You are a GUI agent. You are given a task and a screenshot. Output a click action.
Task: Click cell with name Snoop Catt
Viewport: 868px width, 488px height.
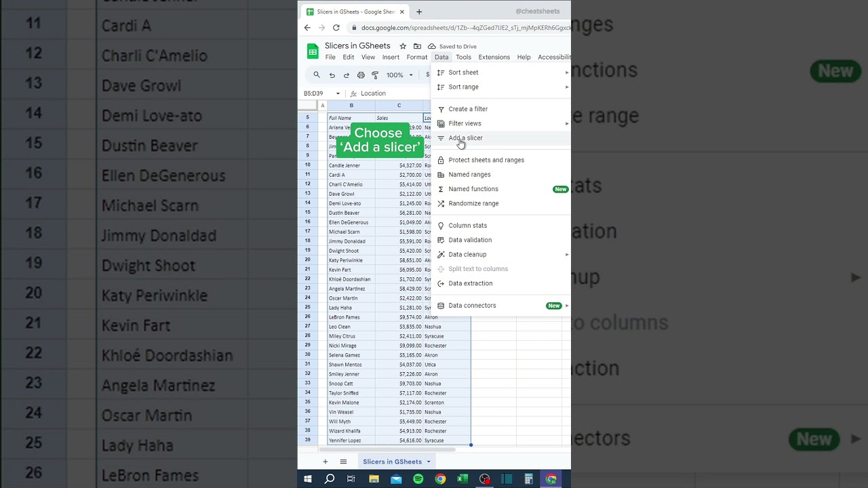click(x=351, y=384)
